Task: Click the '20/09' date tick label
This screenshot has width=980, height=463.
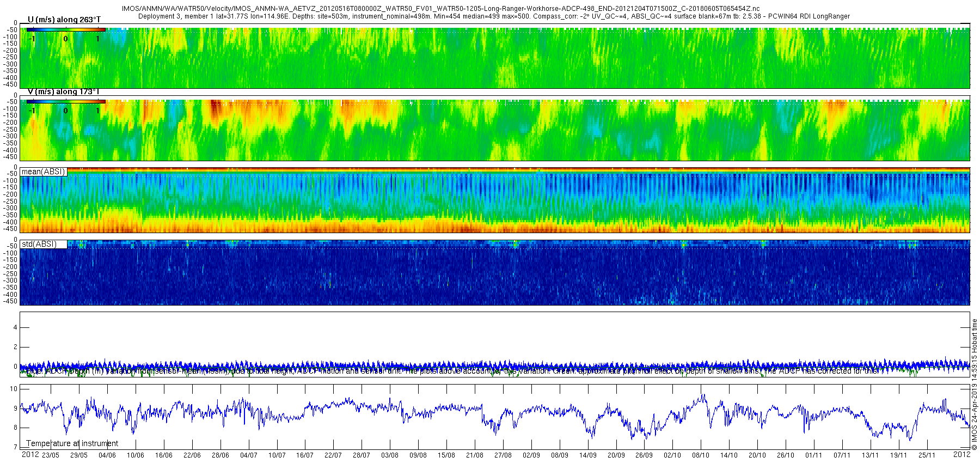Action: tap(616, 455)
